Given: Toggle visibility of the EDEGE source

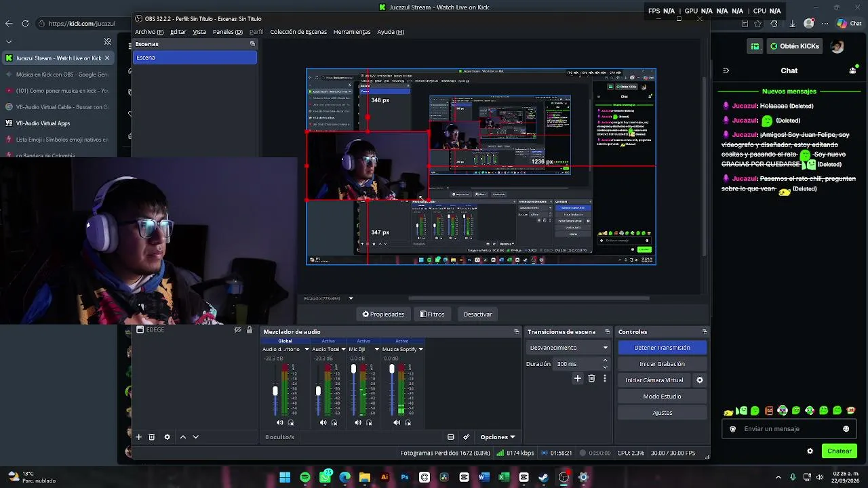Looking at the screenshot, I should [238, 330].
